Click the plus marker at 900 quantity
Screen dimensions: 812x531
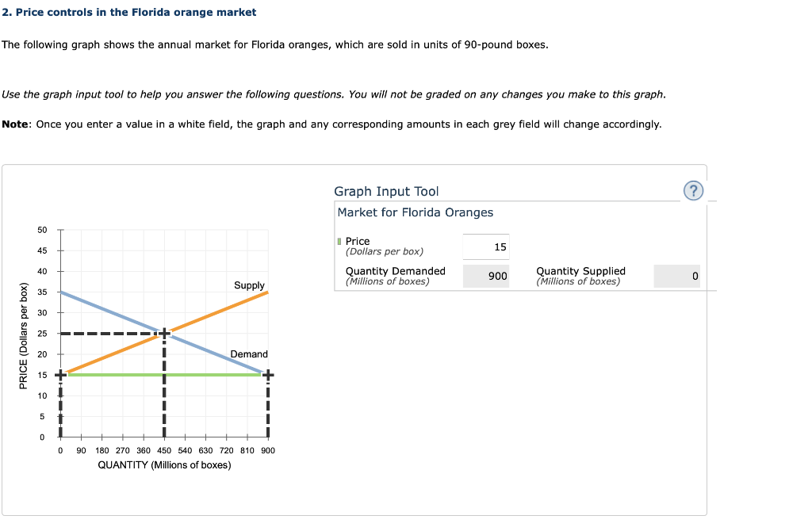coord(268,372)
